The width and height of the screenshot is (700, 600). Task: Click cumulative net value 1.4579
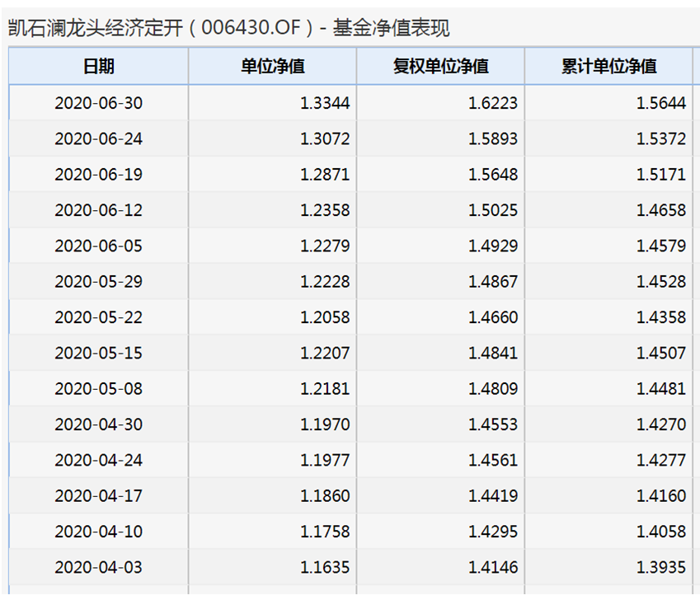[x=661, y=246]
